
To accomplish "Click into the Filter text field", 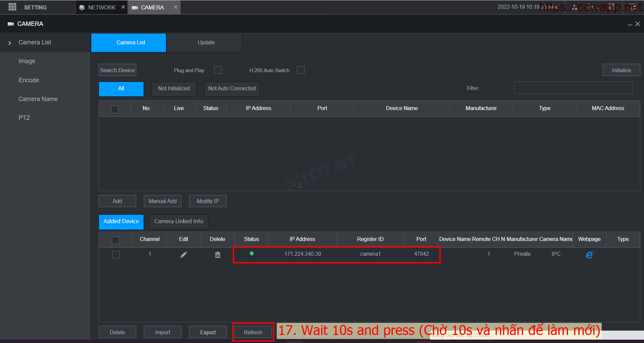I will pyautogui.click(x=573, y=88).
